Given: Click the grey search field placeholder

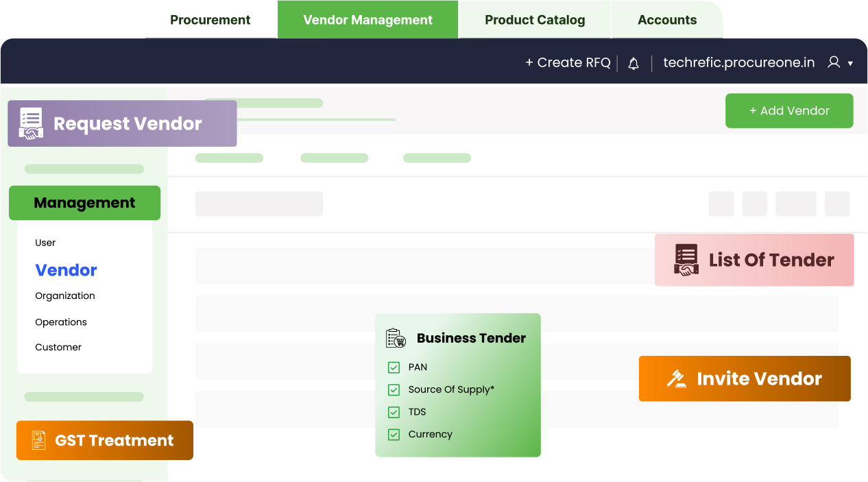Looking at the screenshot, I should 258,204.
